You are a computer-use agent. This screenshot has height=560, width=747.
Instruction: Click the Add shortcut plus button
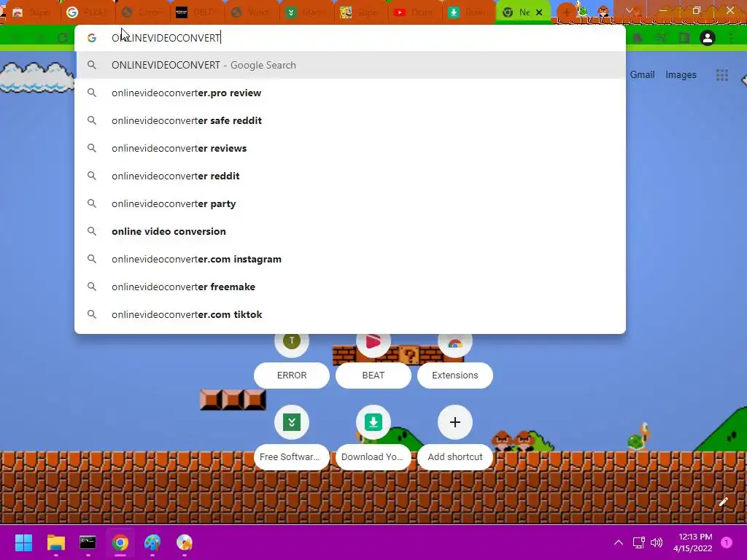click(455, 422)
